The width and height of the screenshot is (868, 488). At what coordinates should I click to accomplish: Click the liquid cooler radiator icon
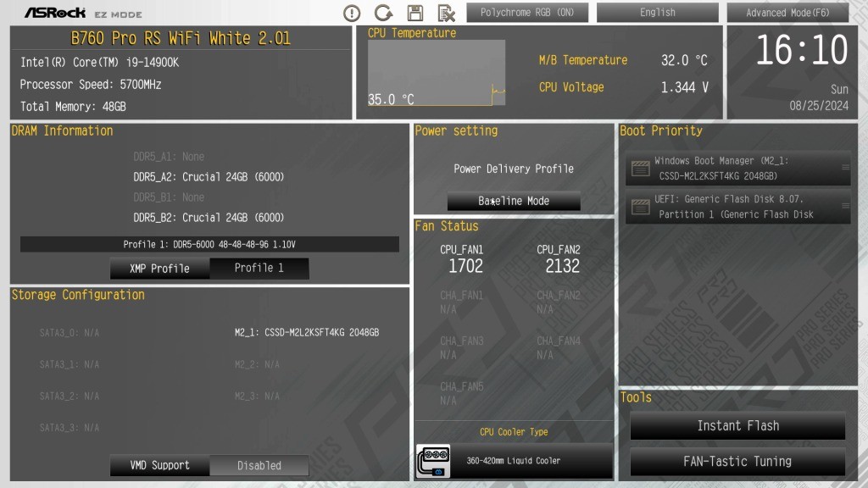pyautogui.click(x=433, y=461)
